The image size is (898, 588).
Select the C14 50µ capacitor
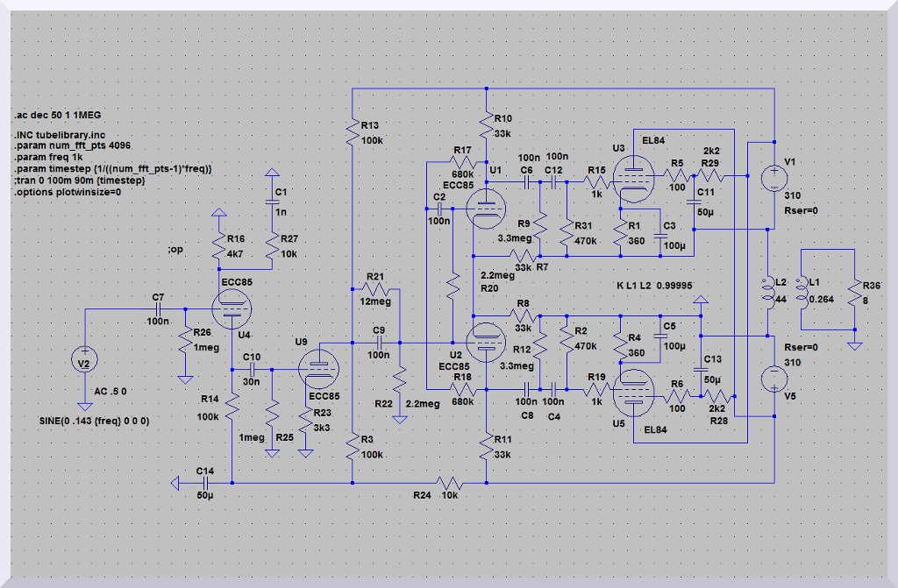point(205,482)
